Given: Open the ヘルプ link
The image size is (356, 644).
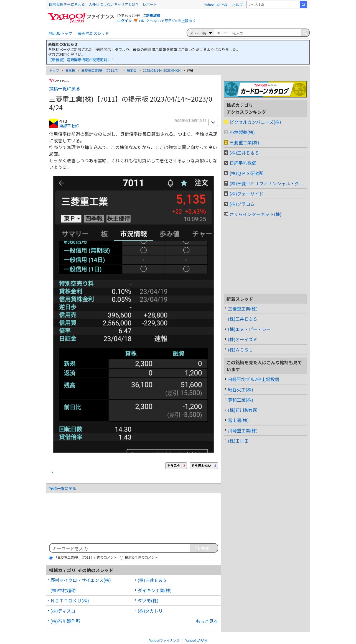Looking at the screenshot, I should click(238, 5).
